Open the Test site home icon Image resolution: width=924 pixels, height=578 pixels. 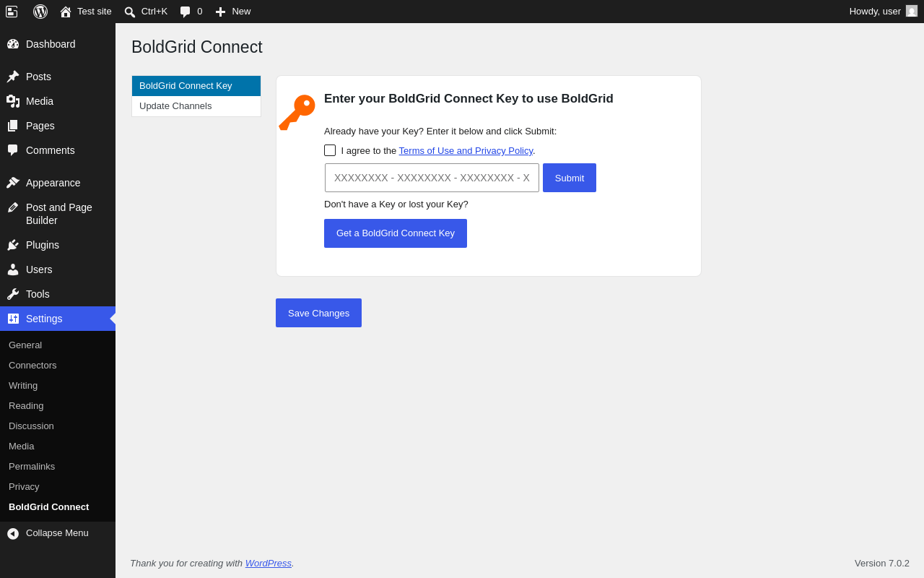66,12
